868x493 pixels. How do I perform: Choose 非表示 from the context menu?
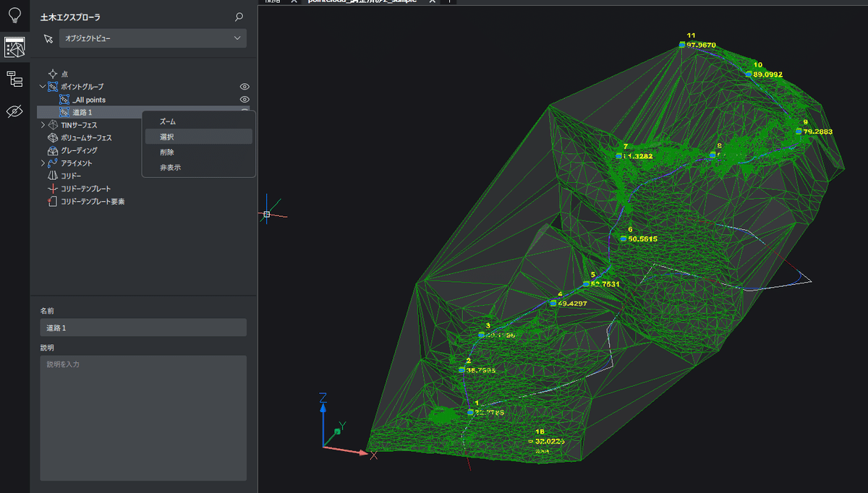pos(199,167)
